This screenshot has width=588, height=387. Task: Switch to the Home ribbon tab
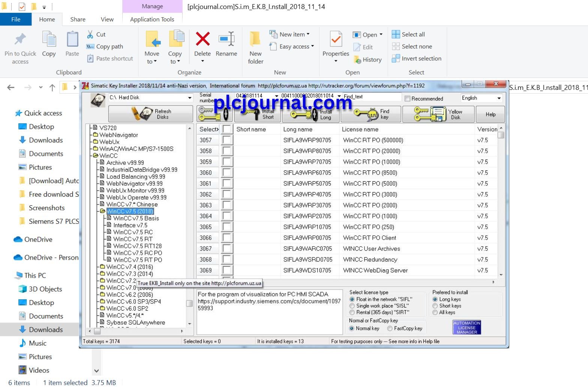click(47, 19)
